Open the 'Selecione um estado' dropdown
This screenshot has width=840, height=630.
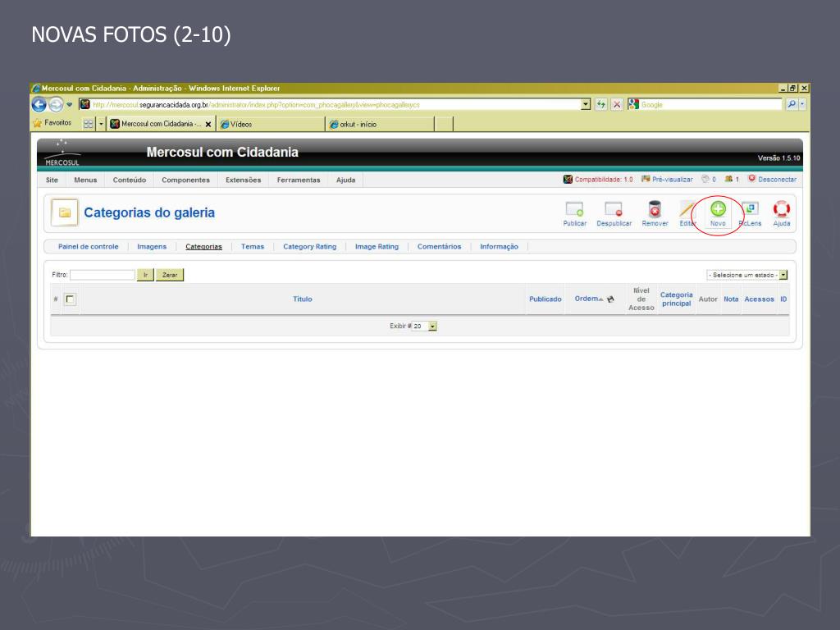746,275
